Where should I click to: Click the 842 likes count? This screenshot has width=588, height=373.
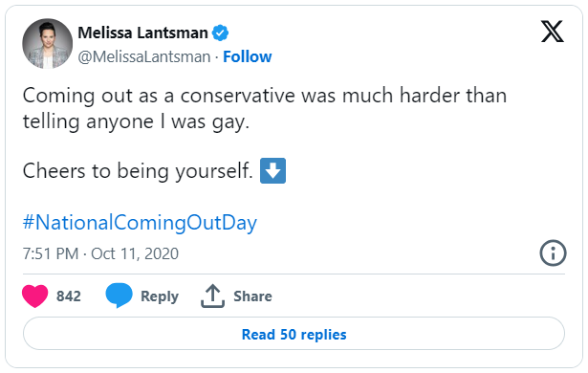point(69,296)
